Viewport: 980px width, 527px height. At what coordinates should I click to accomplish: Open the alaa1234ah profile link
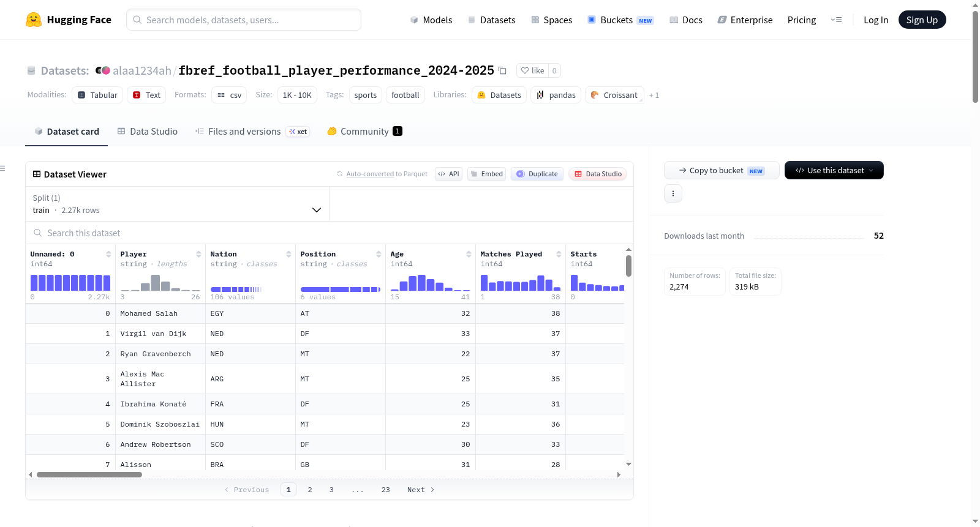142,70
